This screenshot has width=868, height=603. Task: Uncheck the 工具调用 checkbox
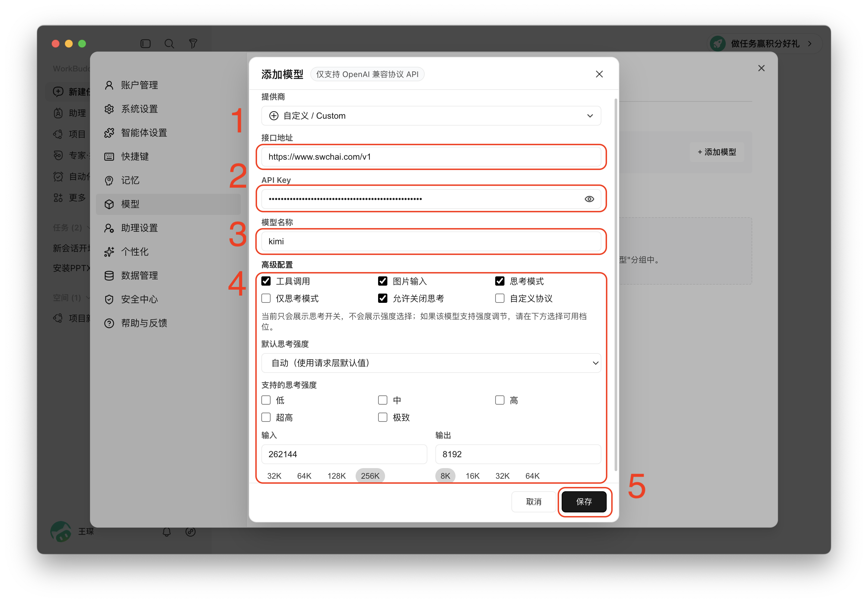point(266,281)
